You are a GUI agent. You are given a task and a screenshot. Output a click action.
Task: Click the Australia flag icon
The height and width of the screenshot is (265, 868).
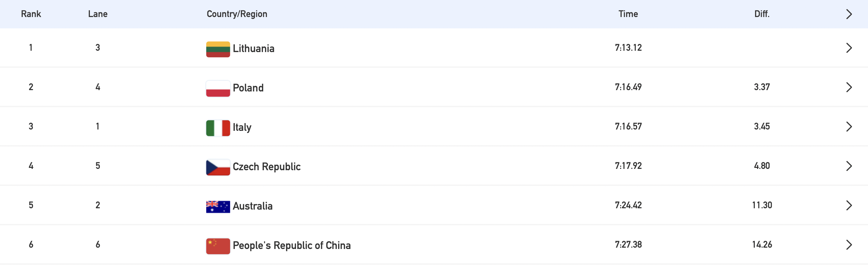point(218,207)
